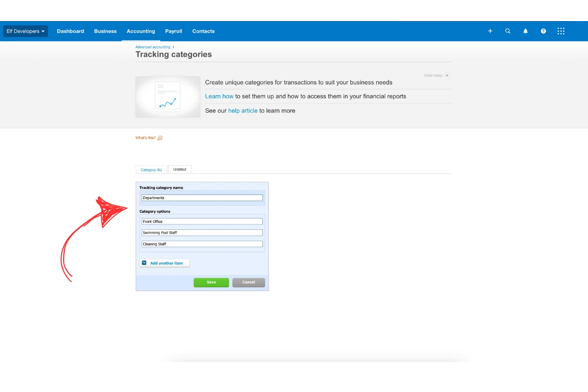Screen dimensions: 588x392
Task: Open the Elf Developers organisation dropdown
Action: (x=25, y=31)
